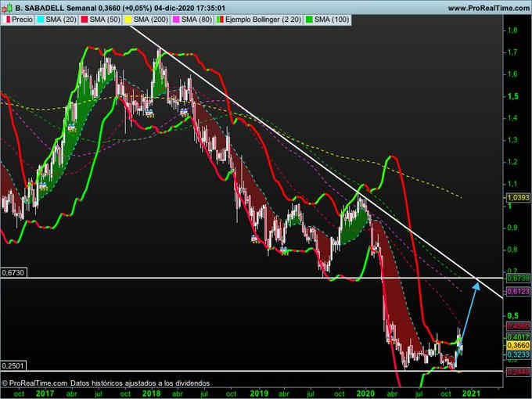Click the white 0,6730 horizontal resistance line
Image resolution: width=532 pixels, height=399 pixels.
[251, 278]
